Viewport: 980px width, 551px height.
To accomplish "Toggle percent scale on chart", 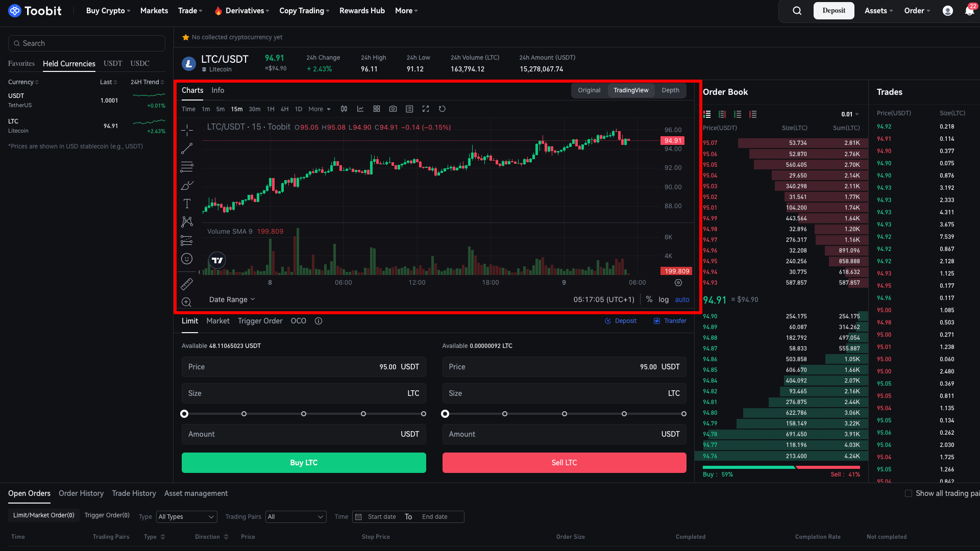I will (649, 299).
